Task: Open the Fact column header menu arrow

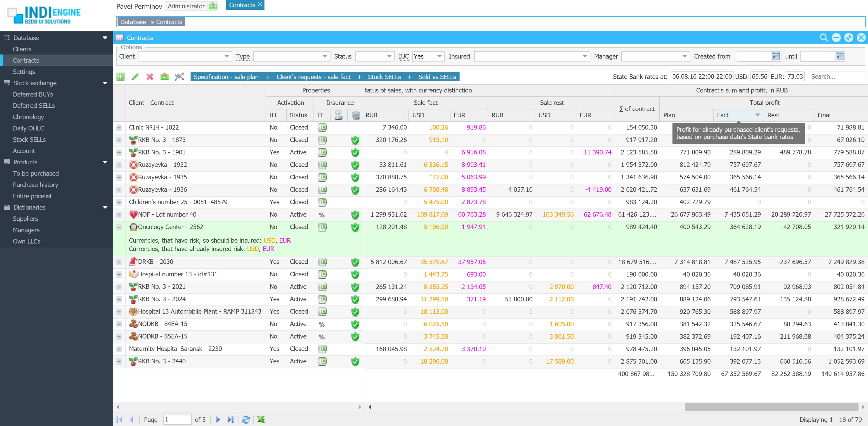Action: [757, 115]
